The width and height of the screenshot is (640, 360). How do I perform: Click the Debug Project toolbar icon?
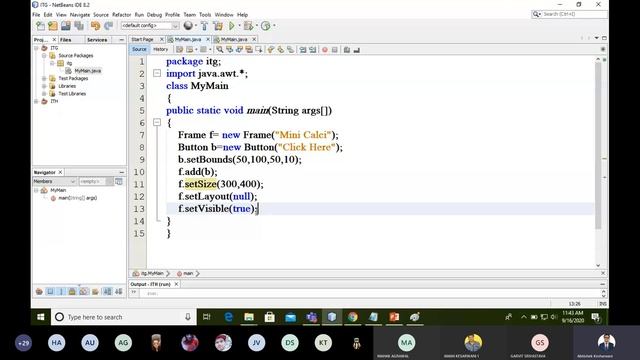pos(248,26)
